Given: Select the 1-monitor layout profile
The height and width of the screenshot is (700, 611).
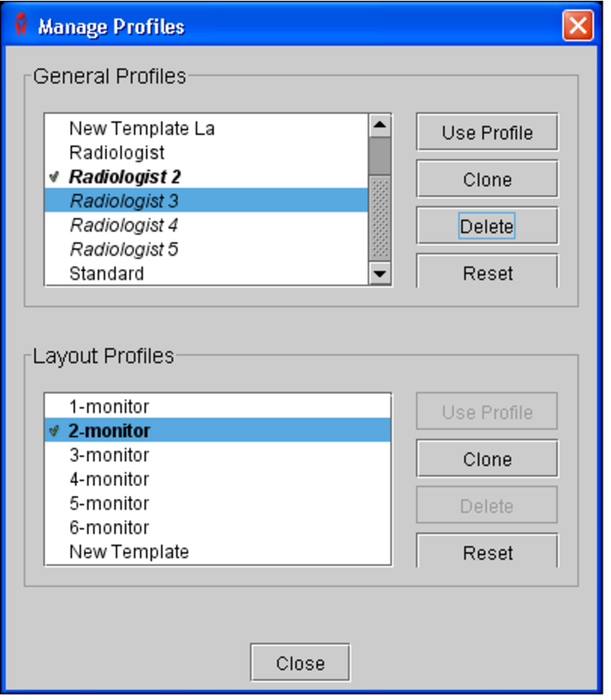Looking at the screenshot, I should tap(109, 407).
